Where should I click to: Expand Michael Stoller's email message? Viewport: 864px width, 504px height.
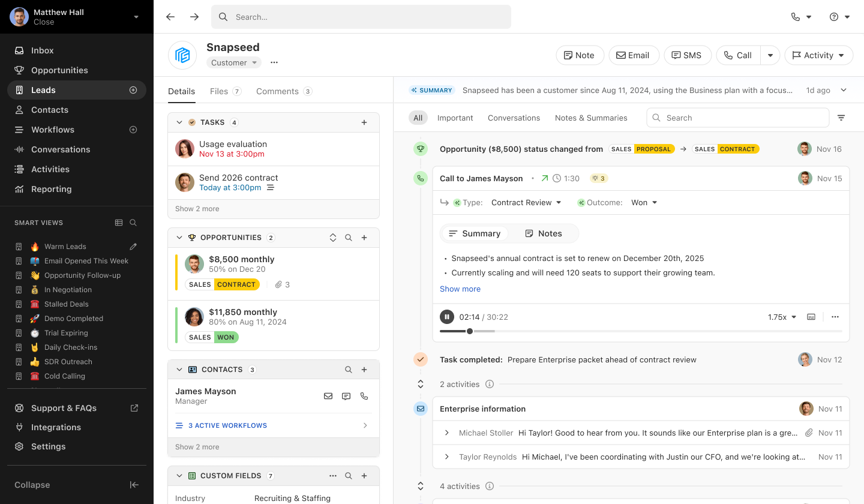[x=447, y=433]
